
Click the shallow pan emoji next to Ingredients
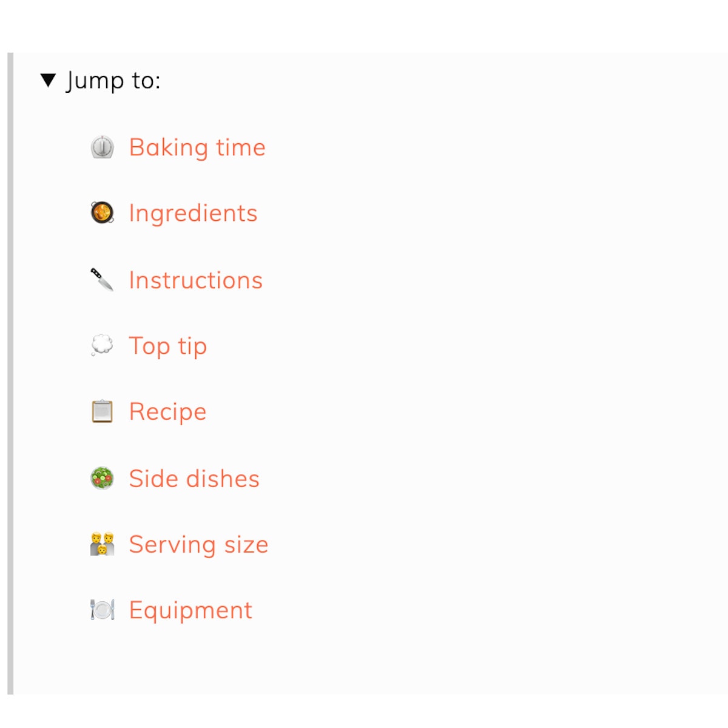coord(102,214)
